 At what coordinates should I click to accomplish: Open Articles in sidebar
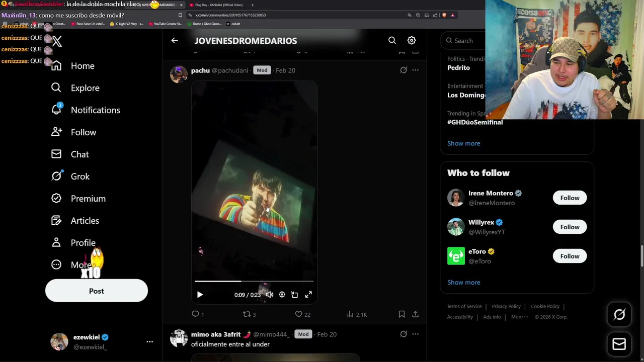(75, 221)
